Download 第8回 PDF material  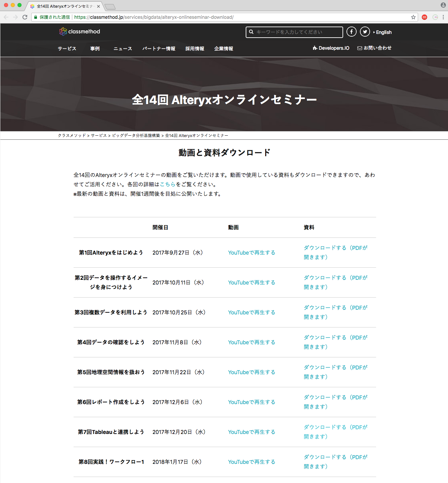[336, 462]
